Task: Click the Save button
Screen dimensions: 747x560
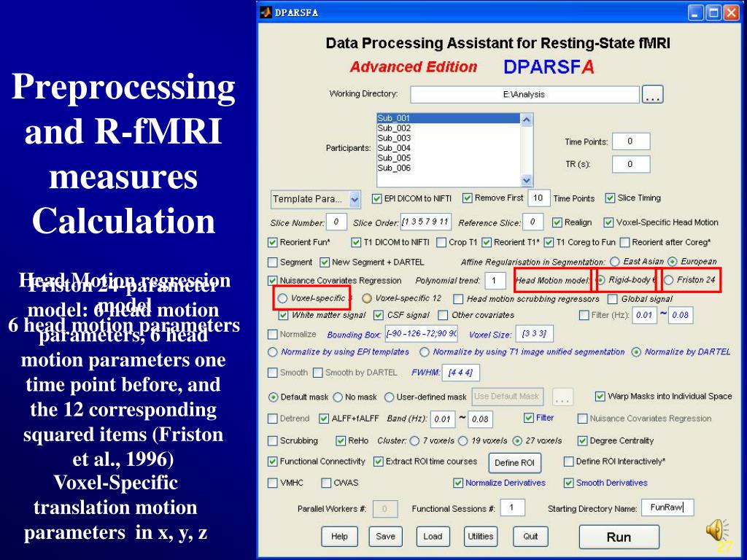Action: pyautogui.click(x=385, y=537)
